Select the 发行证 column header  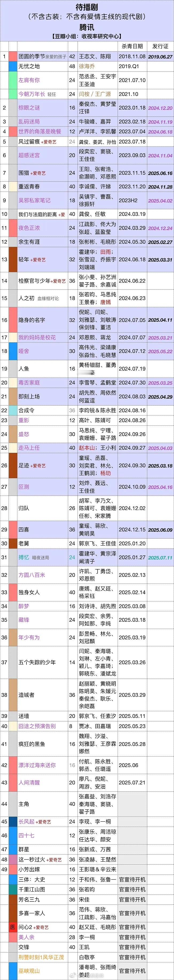click(x=160, y=46)
